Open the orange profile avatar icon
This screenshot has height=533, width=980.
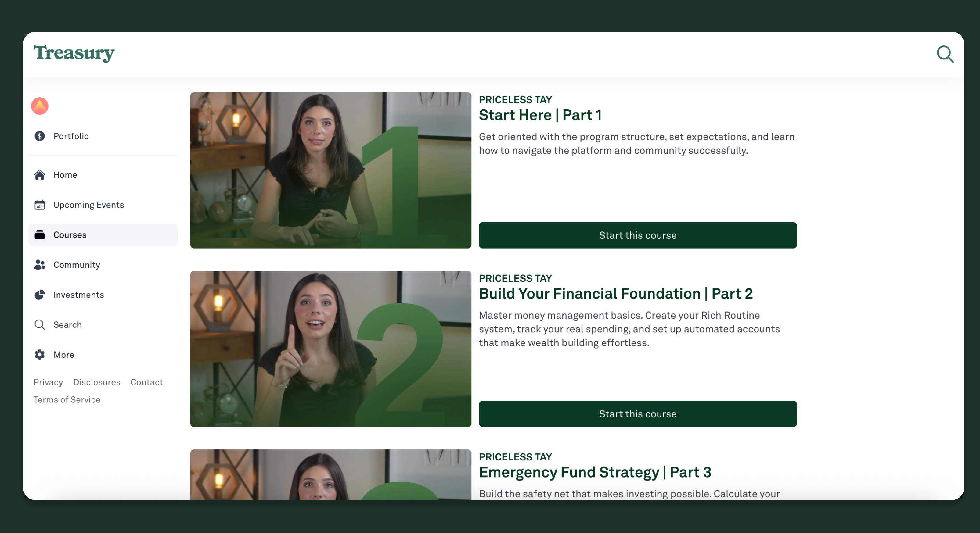[40, 106]
